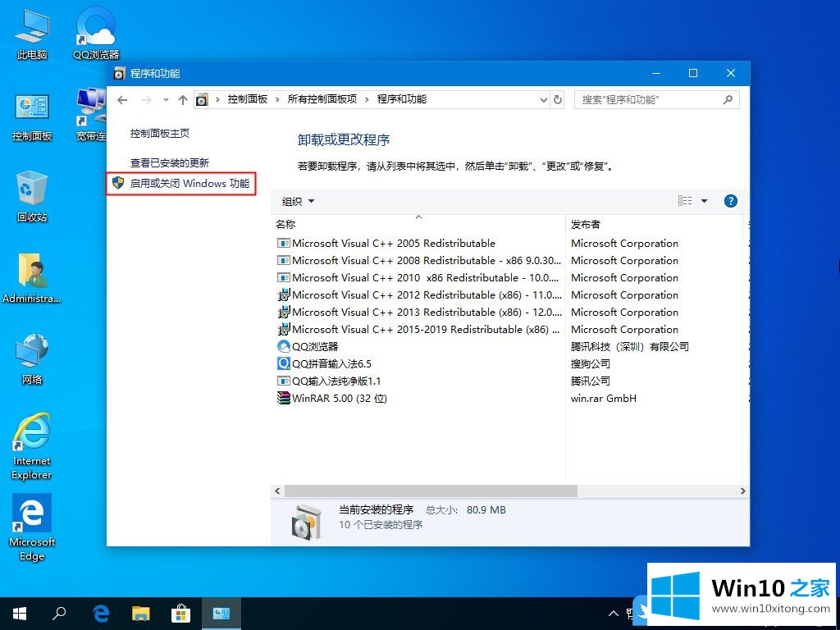Click 程序和功能 breadcrumb
The height and width of the screenshot is (630, 840).
tap(402, 99)
